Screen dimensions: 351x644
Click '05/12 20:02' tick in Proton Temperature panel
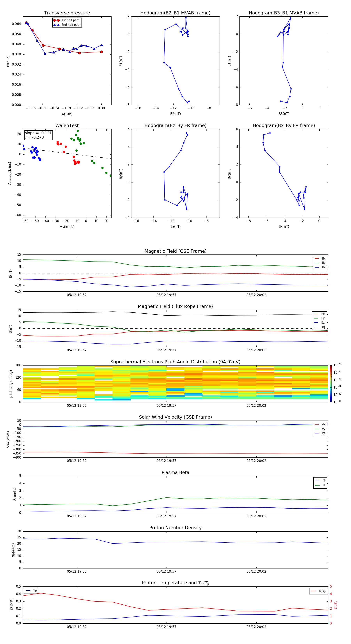[256, 627]
